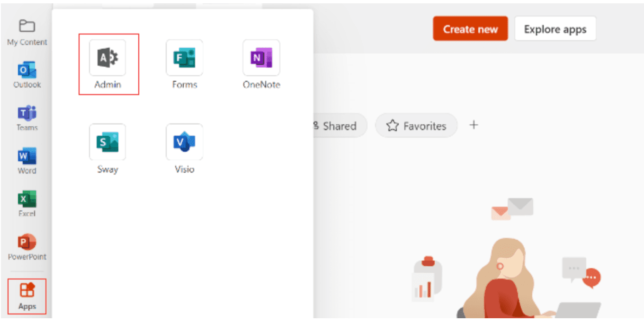Viewport: 644px width, 331px height.
Task: Toggle the Favorites filter
Action: click(x=416, y=125)
